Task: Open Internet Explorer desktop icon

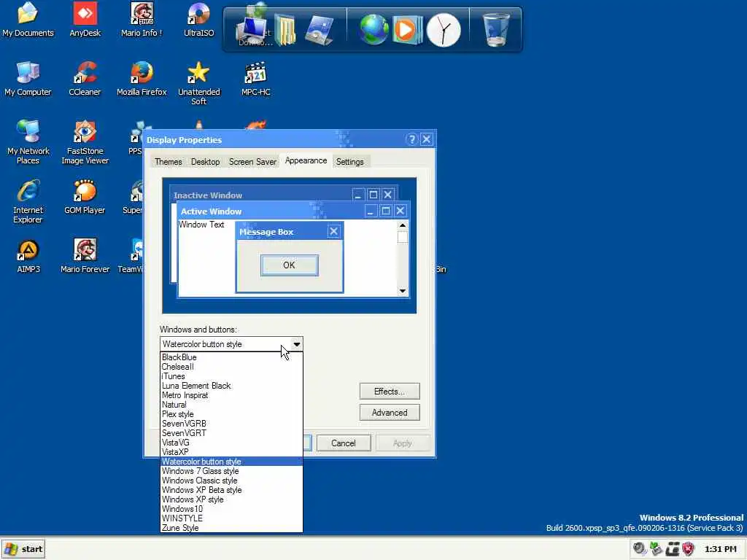Action: 28,201
